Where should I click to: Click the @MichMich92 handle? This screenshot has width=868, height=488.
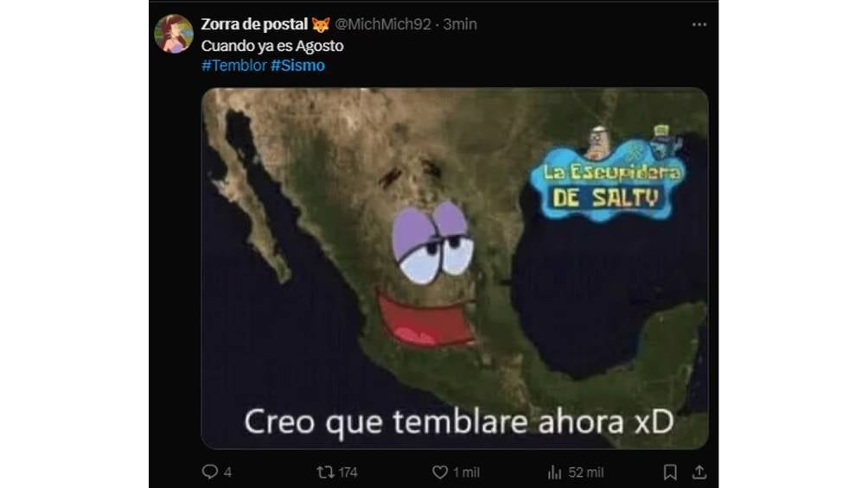(383, 24)
